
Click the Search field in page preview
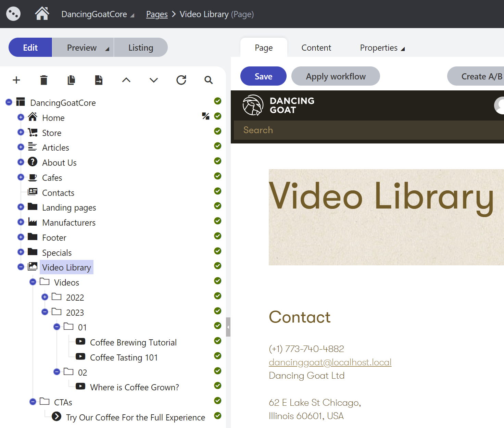pos(369,130)
